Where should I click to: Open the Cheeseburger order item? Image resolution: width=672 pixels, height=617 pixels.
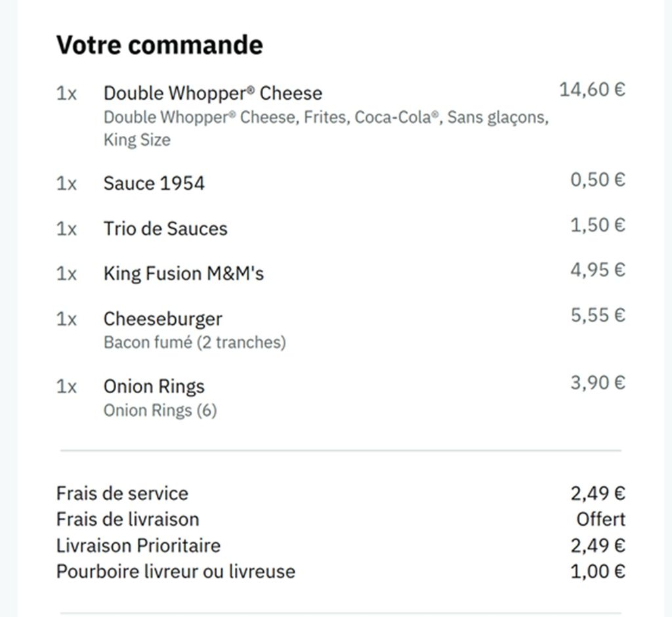coord(163,319)
